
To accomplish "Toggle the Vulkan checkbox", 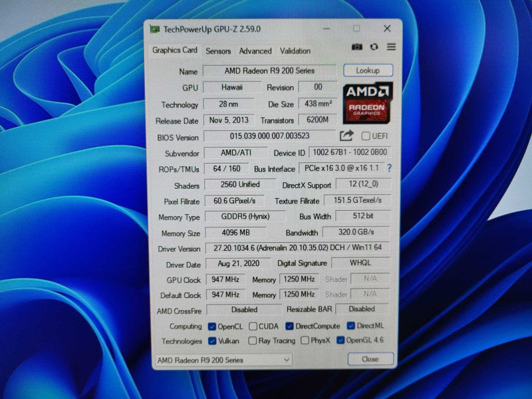I will [x=212, y=340].
